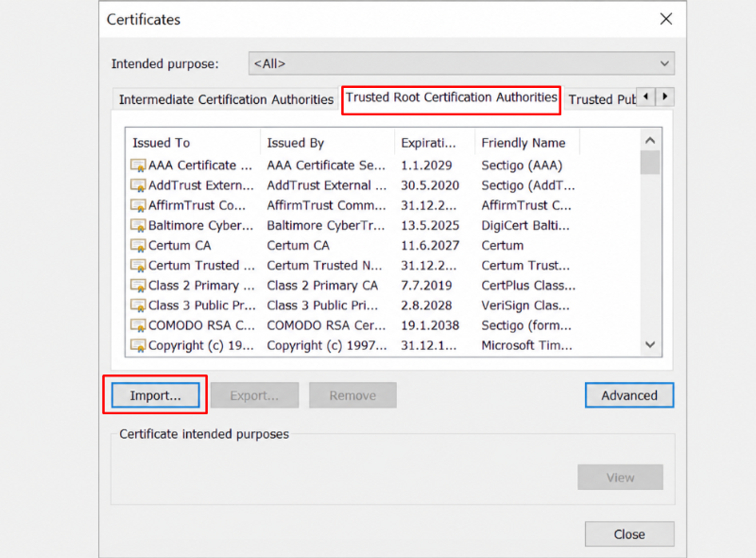Click 'Class 2 Primary CA' issuer cell

coord(322,286)
